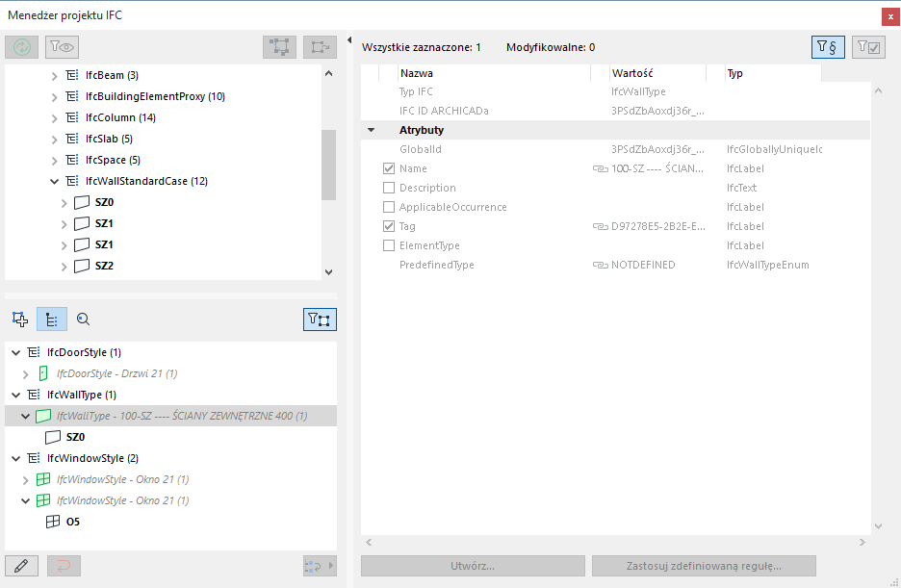Toggle the filter by selection button

320,320
